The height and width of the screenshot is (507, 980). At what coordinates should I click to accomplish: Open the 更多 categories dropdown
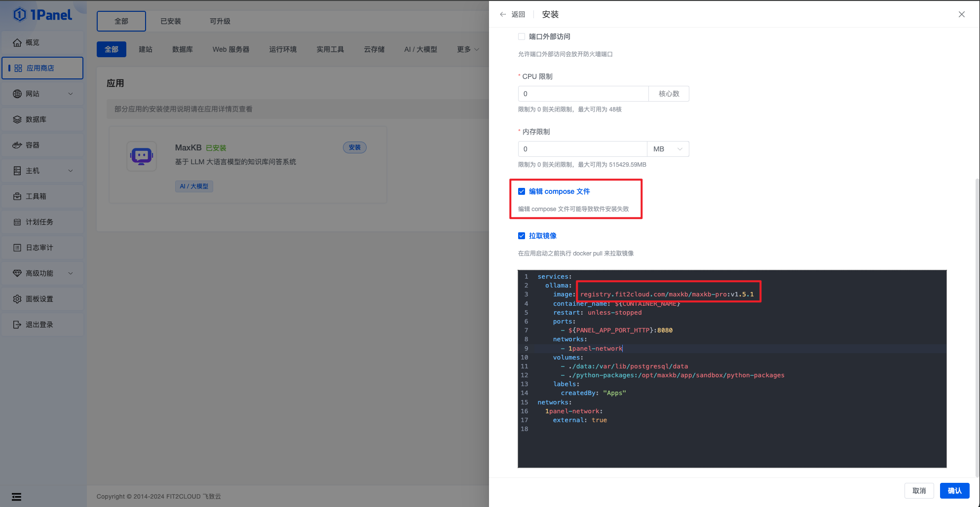coord(468,49)
